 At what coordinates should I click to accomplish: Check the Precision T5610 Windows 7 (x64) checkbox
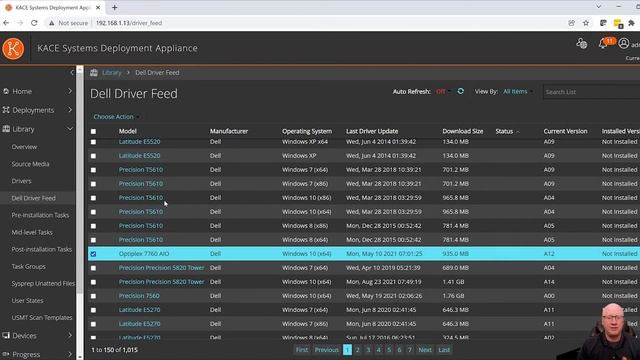pos(93,170)
